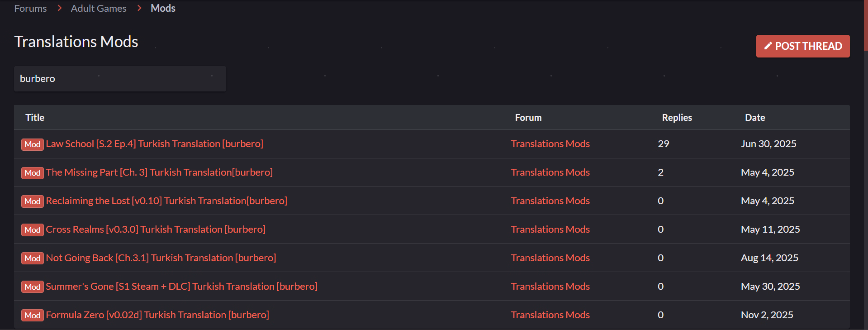Open Formula Zero Turkish Translation thread

pyautogui.click(x=157, y=315)
